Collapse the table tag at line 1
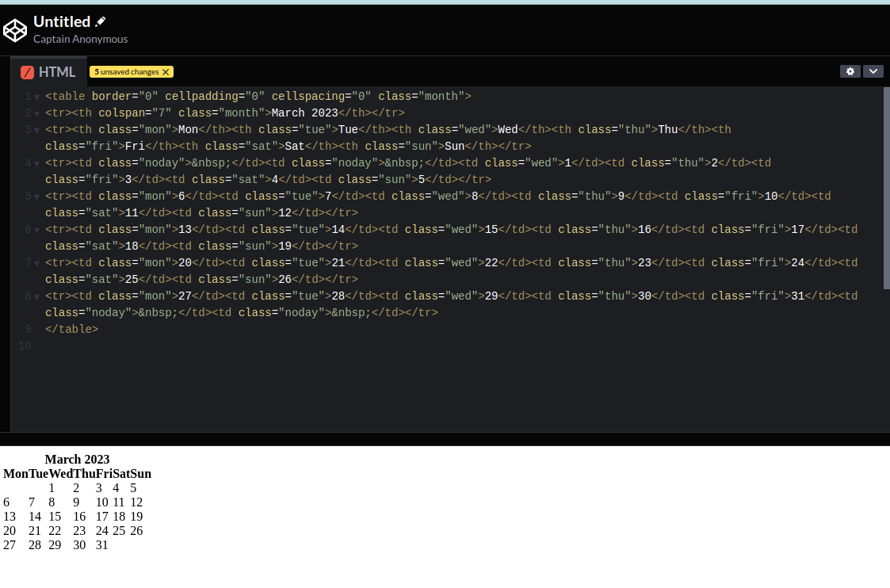890x588 pixels. pos(37,97)
